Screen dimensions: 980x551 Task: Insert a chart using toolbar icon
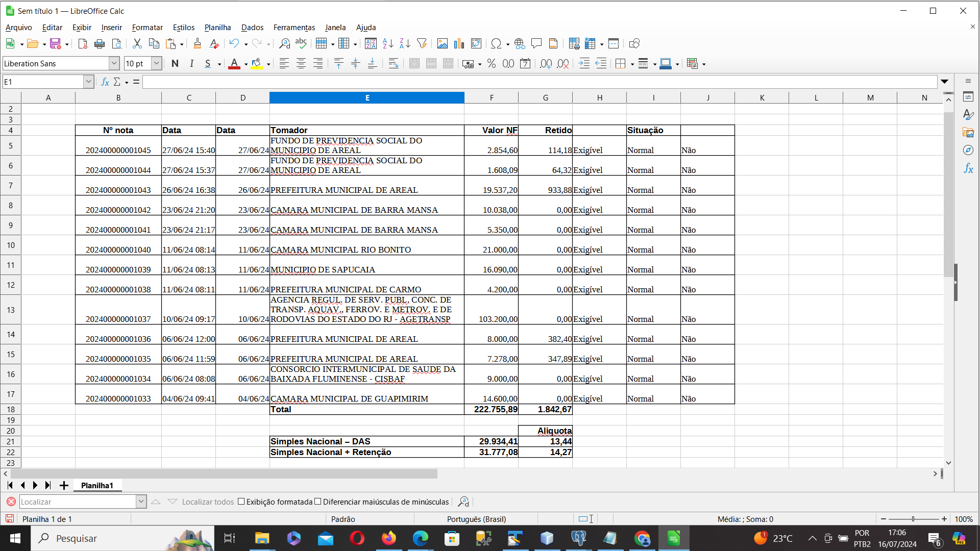[x=459, y=44]
